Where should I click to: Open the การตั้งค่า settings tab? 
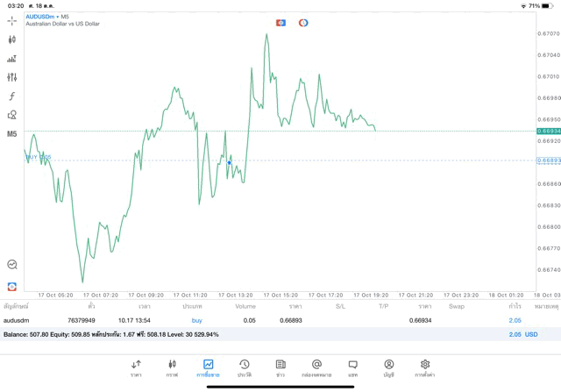[425, 368]
